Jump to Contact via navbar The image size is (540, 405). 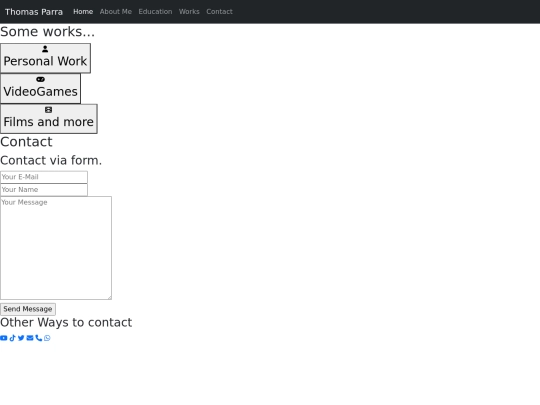point(219,12)
